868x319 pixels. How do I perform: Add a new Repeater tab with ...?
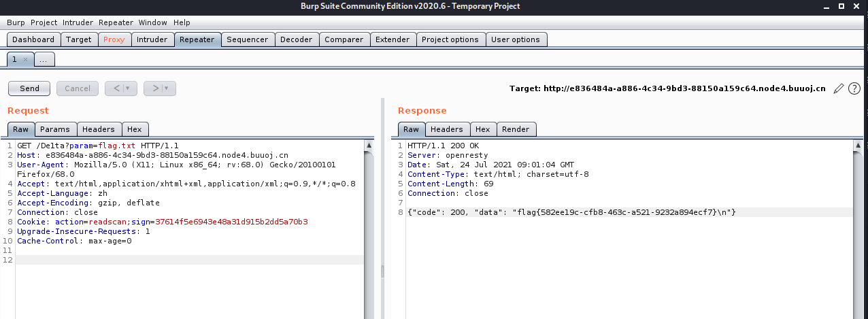pos(44,59)
